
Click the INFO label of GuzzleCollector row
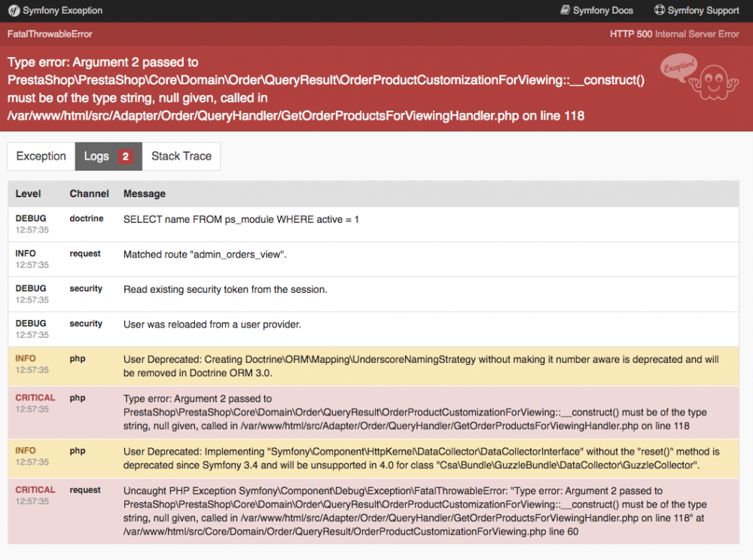pos(26,451)
